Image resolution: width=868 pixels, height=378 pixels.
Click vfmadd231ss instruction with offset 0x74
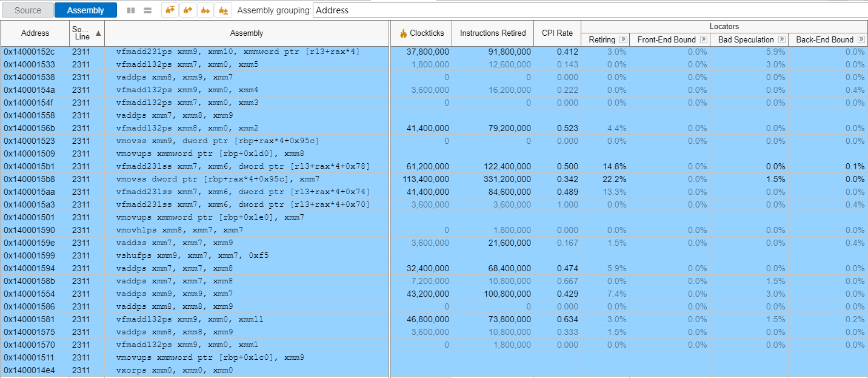[242, 192]
